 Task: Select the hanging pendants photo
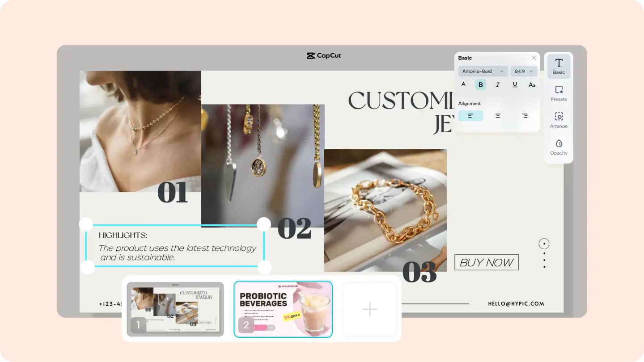(x=263, y=165)
